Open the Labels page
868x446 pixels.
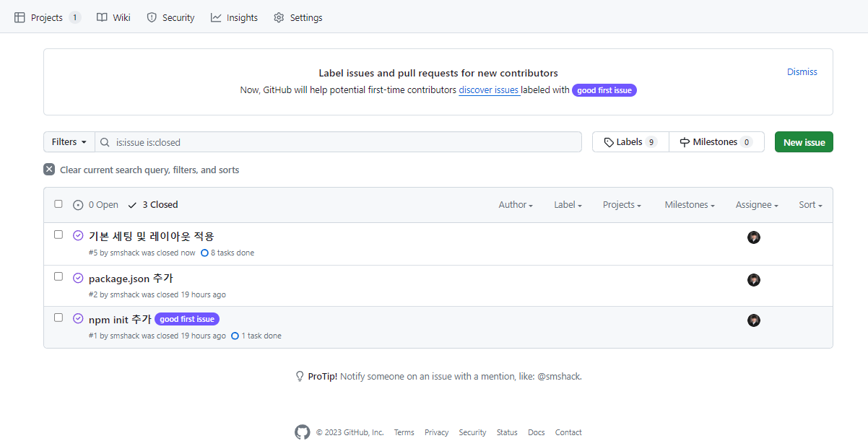coord(630,142)
